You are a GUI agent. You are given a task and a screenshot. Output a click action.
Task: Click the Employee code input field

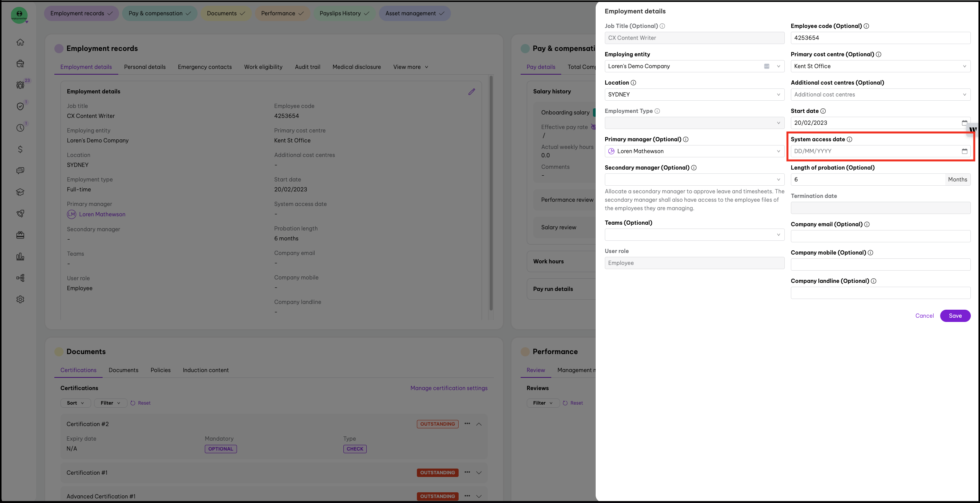click(x=880, y=38)
